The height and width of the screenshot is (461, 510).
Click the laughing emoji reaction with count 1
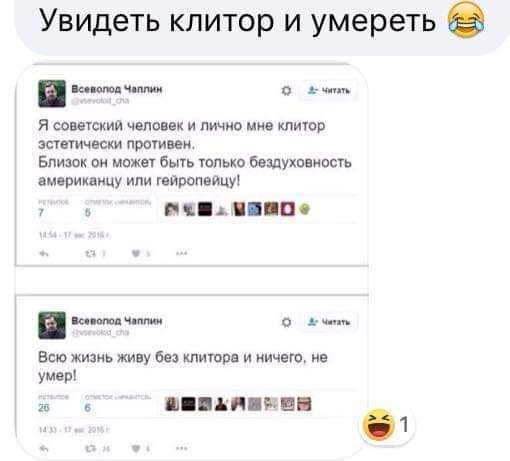(387, 425)
